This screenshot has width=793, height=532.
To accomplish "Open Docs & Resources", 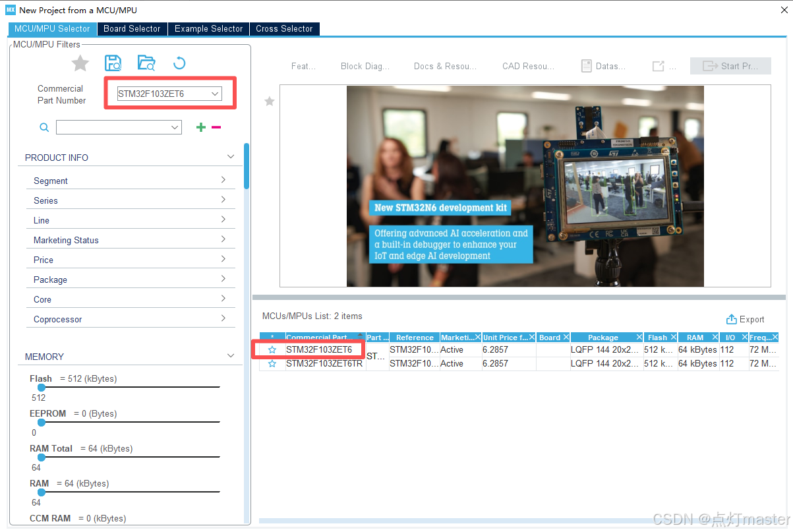I will 445,66.
